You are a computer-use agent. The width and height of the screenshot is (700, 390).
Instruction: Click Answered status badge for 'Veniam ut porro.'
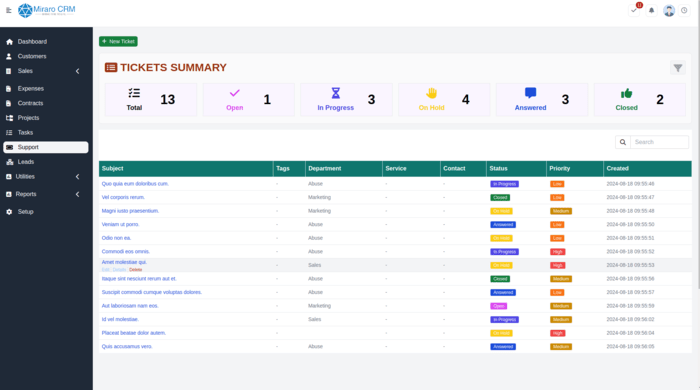[x=503, y=224]
